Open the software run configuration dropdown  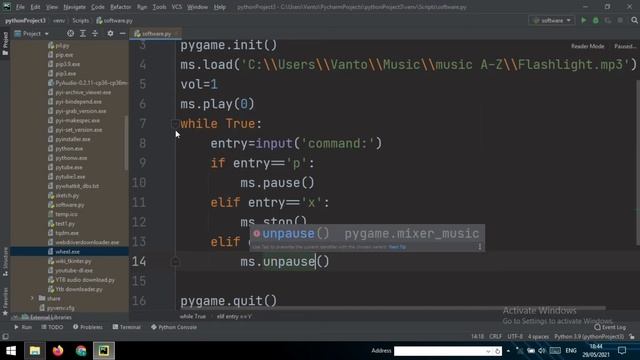click(x=552, y=20)
